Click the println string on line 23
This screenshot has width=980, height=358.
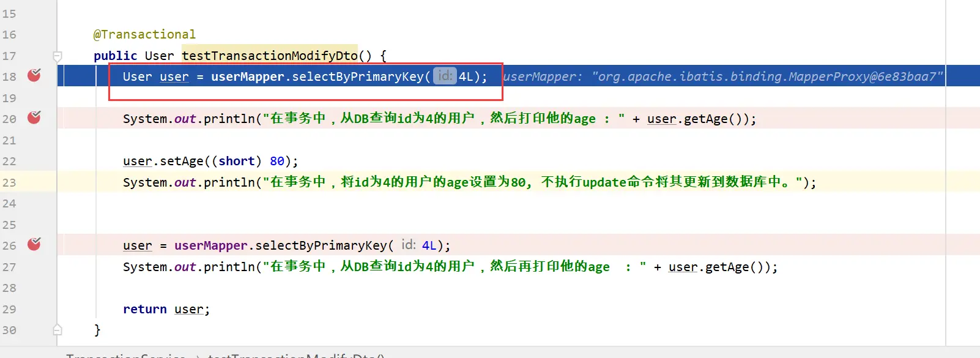tap(532, 182)
